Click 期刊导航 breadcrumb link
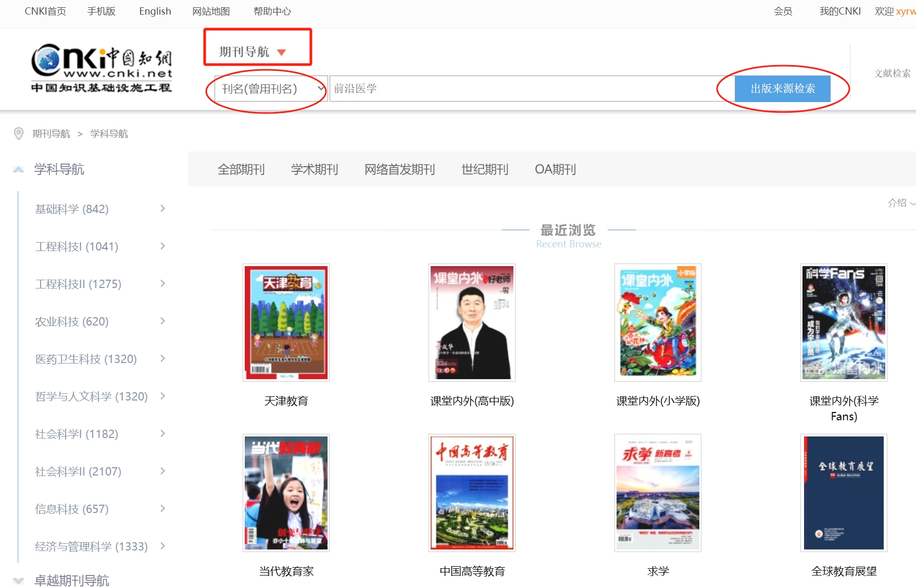Screen dimensions: 916x588 pyautogui.click(x=51, y=134)
